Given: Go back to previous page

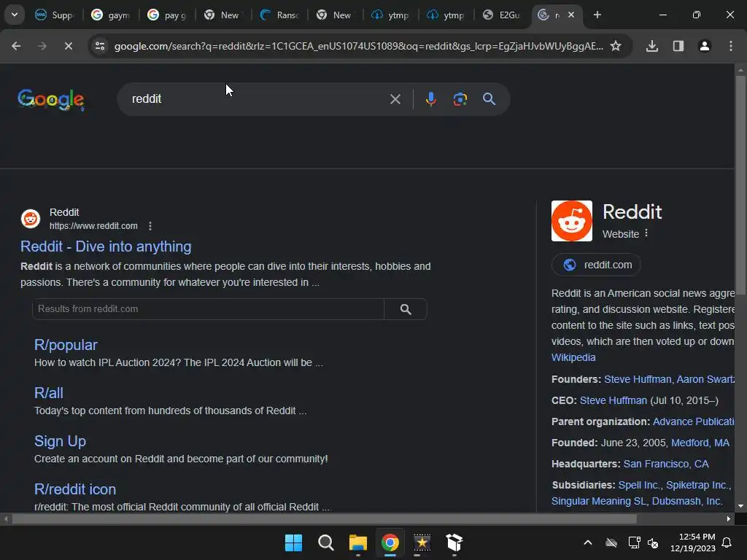Looking at the screenshot, I should 16,46.
